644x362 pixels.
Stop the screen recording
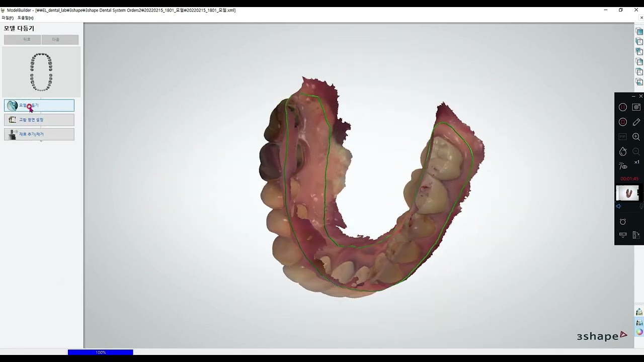[x=623, y=122]
